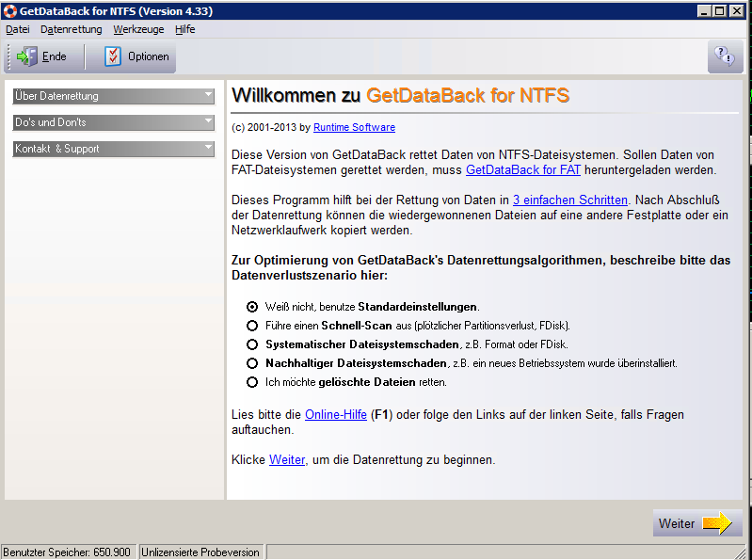Open the Online-Hilfe link
The width and height of the screenshot is (752, 560).
point(336,414)
